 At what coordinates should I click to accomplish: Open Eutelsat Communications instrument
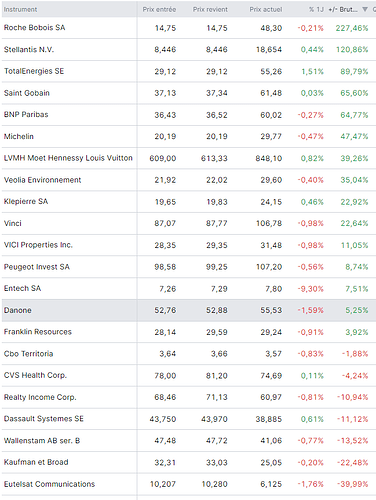[x=49, y=484]
